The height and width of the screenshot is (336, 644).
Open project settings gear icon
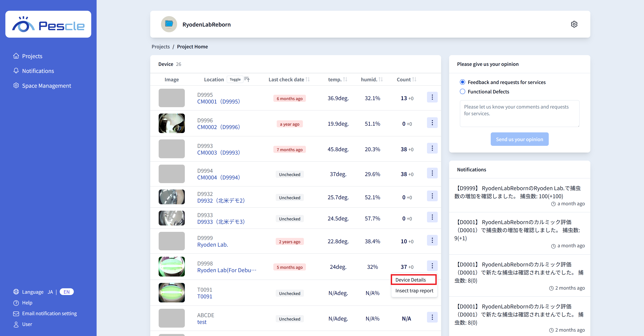point(574,24)
